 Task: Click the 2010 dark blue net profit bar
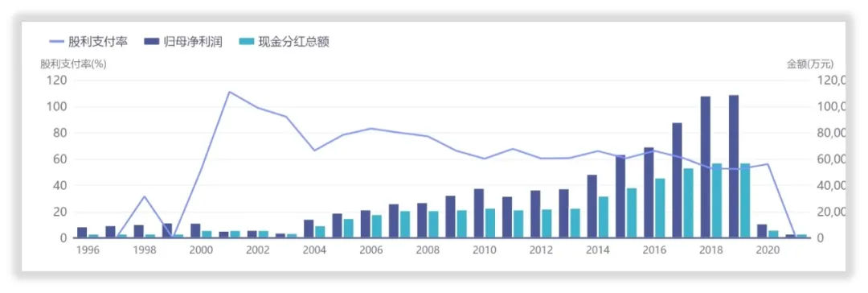click(x=478, y=213)
